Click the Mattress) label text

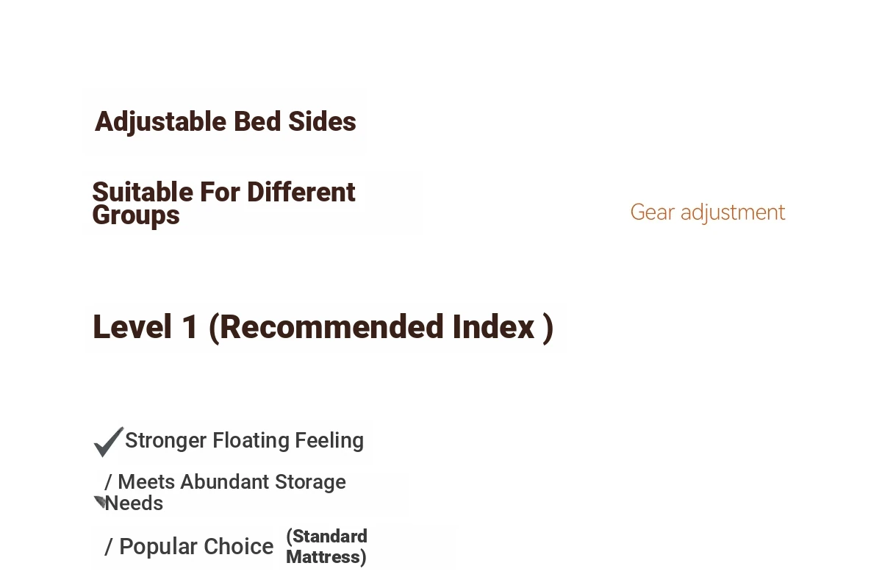tap(326, 556)
